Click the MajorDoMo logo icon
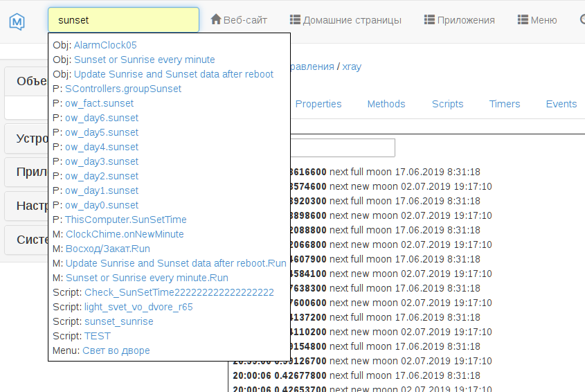Screen dimensions: 585x392 pyautogui.click(x=17, y=21)
